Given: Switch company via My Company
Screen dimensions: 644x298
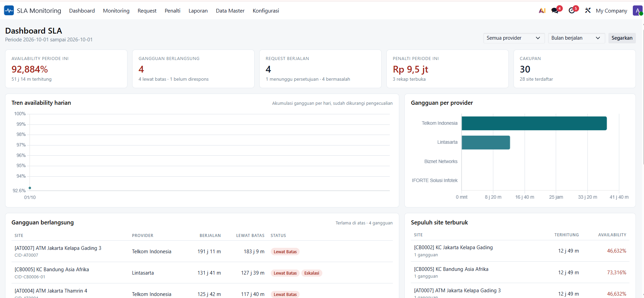Looking at the screenshot, I should (x=611, y=11).
